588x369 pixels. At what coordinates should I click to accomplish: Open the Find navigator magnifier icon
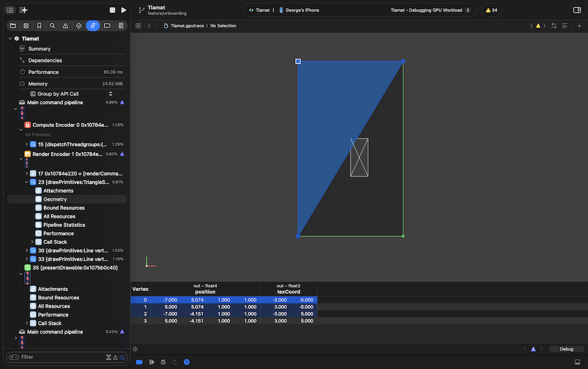pos(52,26)
